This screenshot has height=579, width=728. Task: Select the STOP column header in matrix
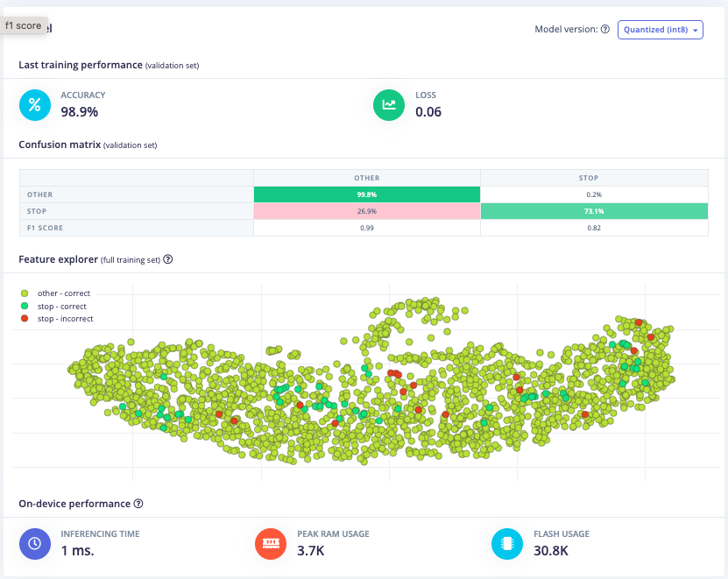tap(594, 178)
